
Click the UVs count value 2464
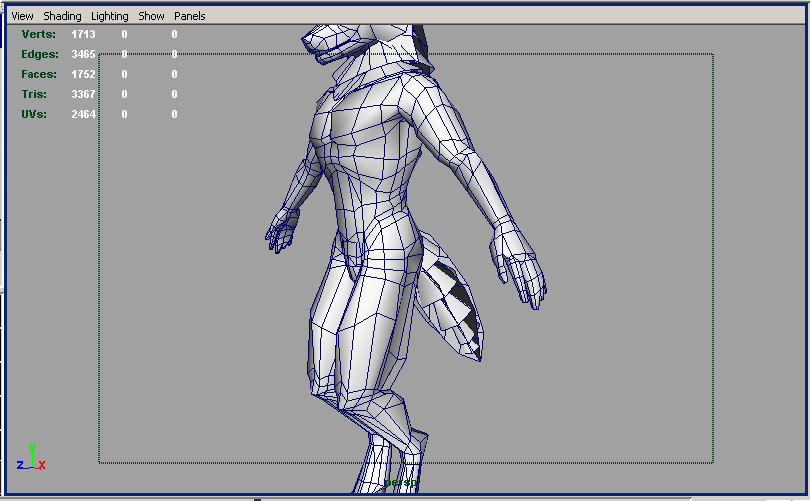point(83,114)
